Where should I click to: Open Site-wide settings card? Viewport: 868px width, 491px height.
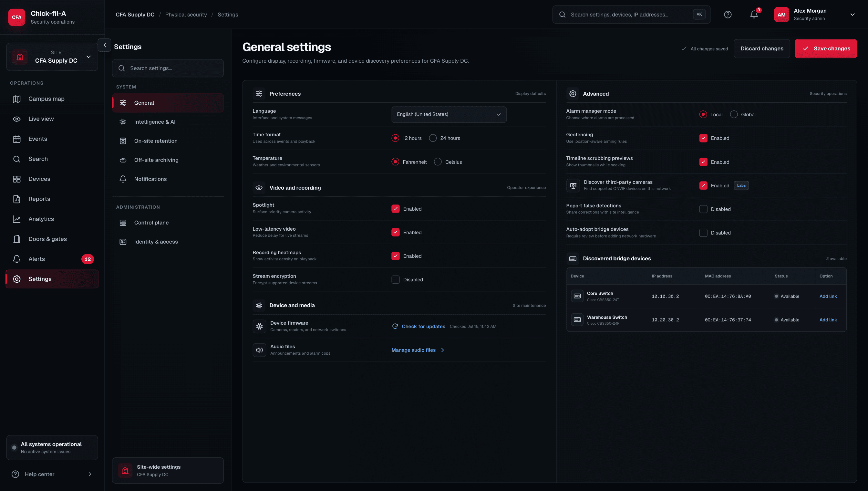[168, 470]
